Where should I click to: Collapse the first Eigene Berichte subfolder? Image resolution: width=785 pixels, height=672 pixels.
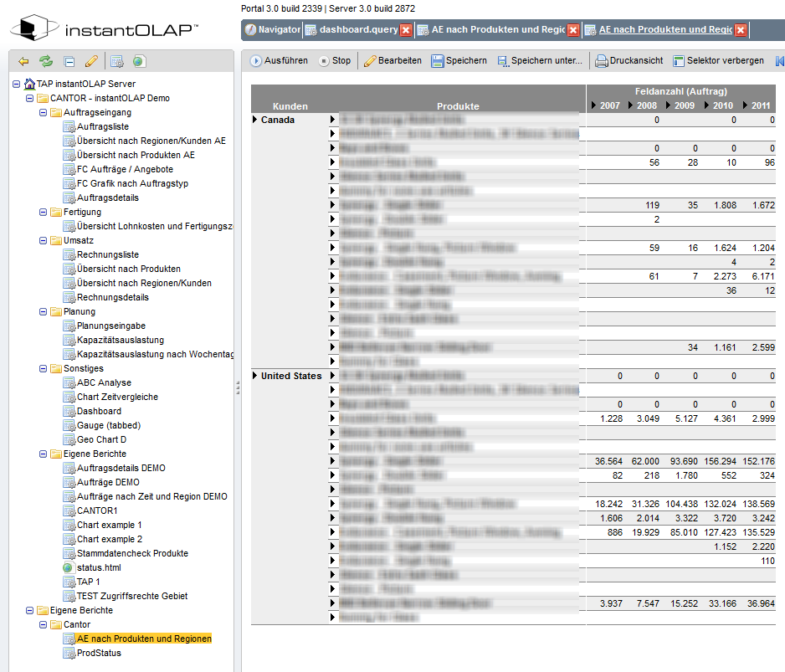coord(43,454)
